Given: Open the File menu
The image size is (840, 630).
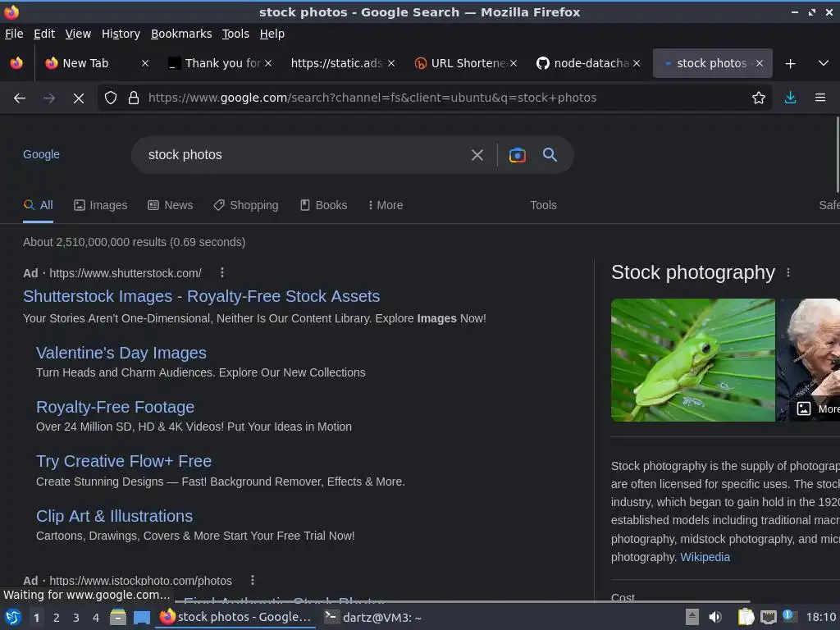Looking at the screenshot, I should coord(14,34).
